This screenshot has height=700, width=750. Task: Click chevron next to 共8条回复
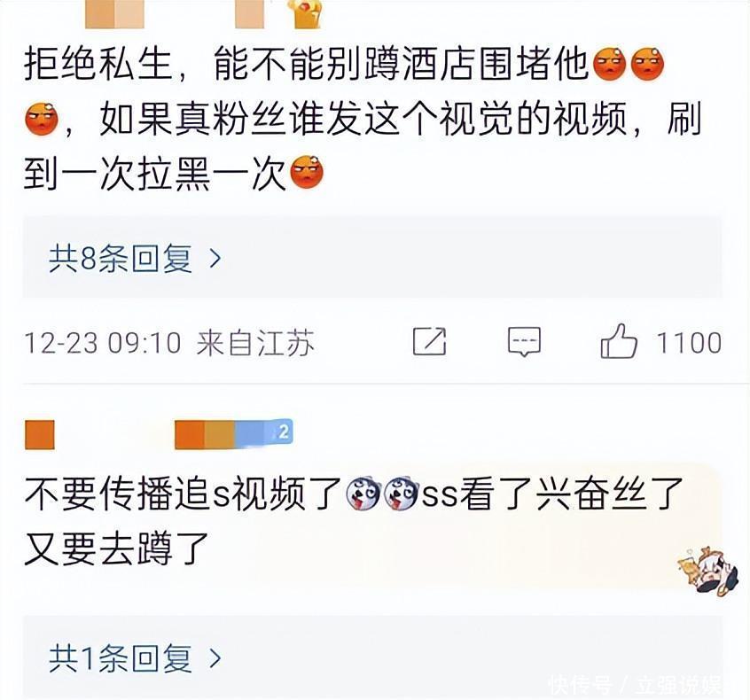click(215, 259)
